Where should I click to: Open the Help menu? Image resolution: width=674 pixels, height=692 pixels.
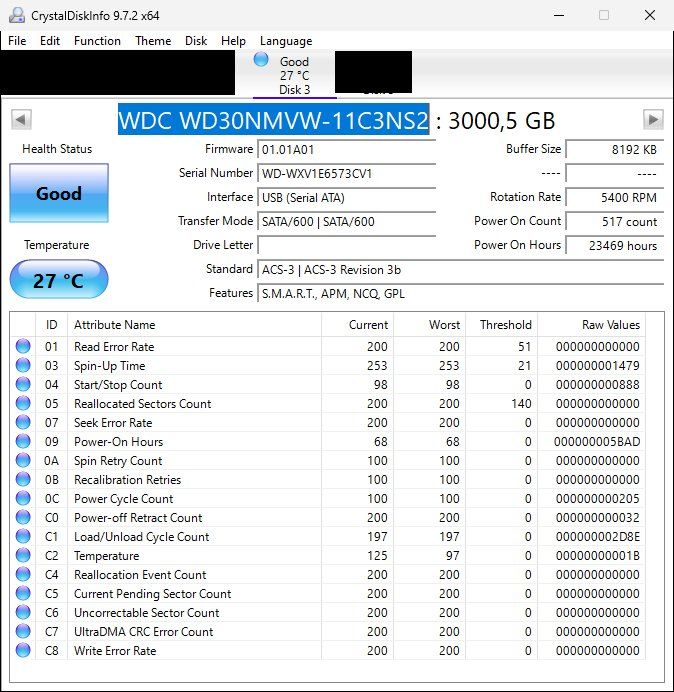coord(233,41)
